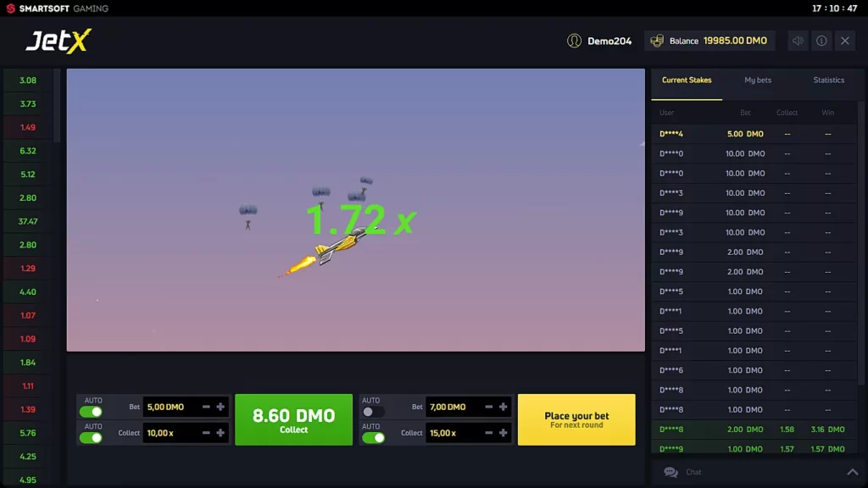868x488 pixels.
Task: Click the balance coins icon
Action: (656, 41)
